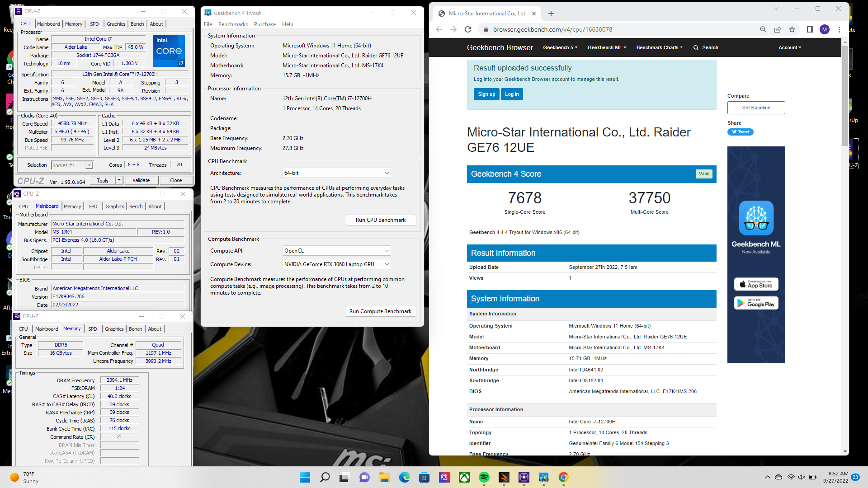The height and width of the screenshot is (488, 868).
Task: Go back in the Chrome browser
Action: tap(439, 29)
